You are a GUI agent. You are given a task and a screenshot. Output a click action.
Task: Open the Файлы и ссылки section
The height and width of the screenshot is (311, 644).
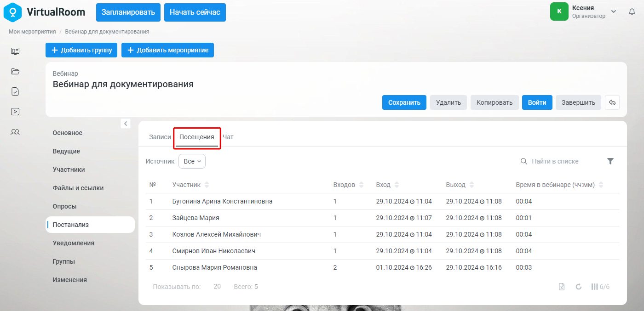pyautogui.click(x=78, y=188)
